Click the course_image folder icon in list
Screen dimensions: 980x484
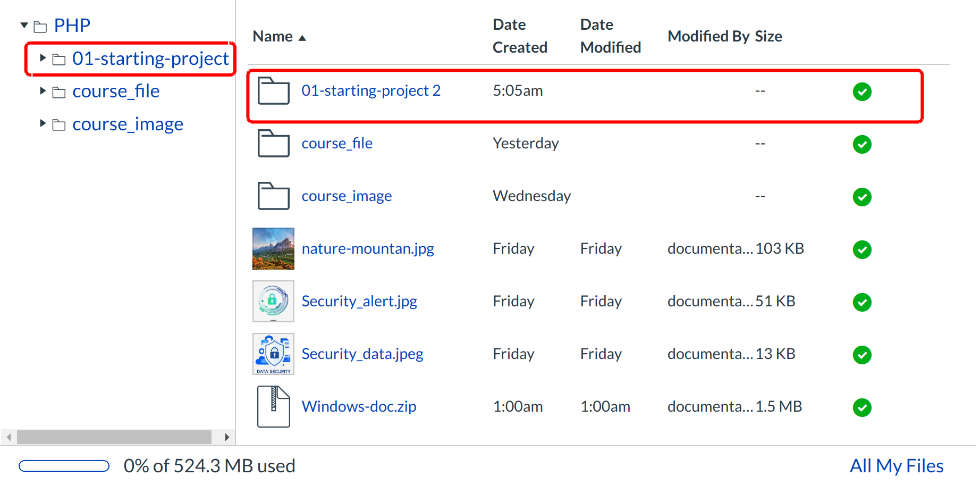click(273, 196)
